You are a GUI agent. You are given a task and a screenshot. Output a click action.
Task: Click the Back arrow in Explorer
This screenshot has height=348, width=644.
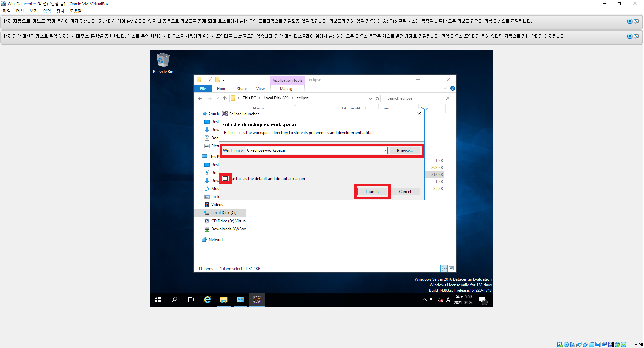tap(200, 98)
